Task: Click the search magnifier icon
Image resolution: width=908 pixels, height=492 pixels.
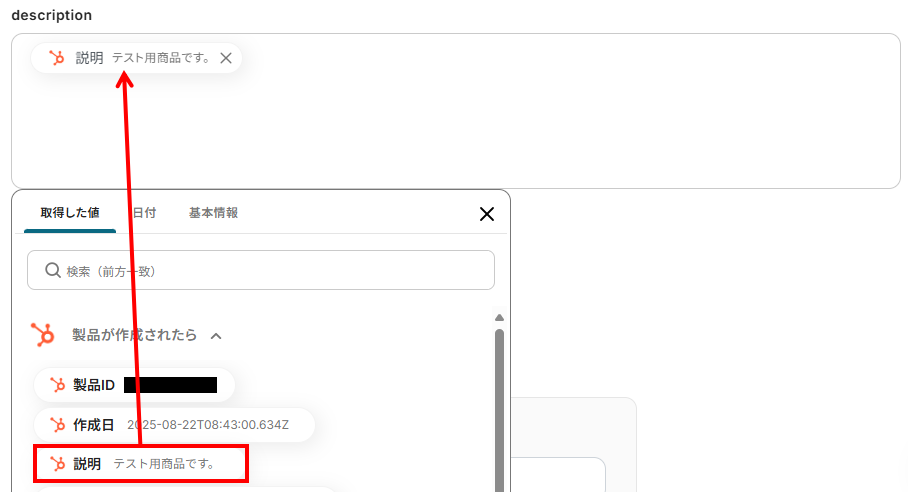Action: pos(53,270)
